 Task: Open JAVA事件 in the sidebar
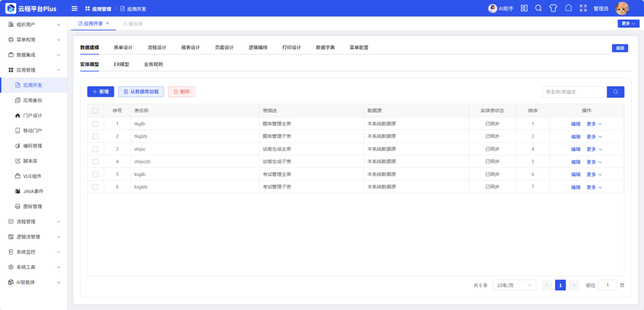coord(34,191)
